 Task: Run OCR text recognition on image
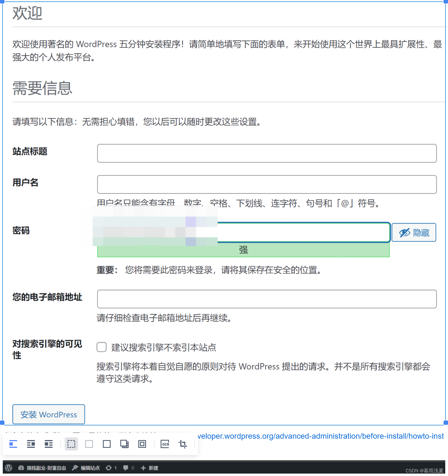click(165, 444)
